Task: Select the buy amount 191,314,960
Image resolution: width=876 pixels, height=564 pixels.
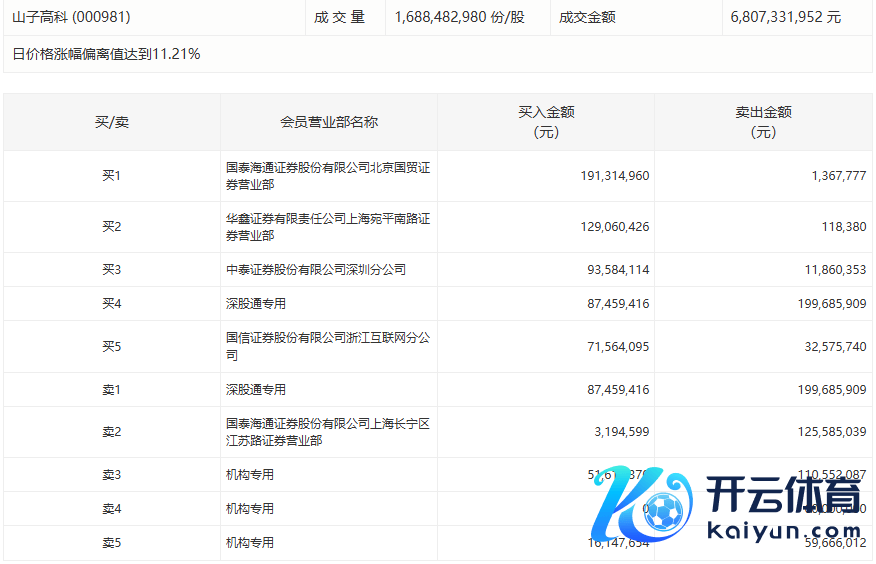Action: pyautogui.click(x=614, y=176)
